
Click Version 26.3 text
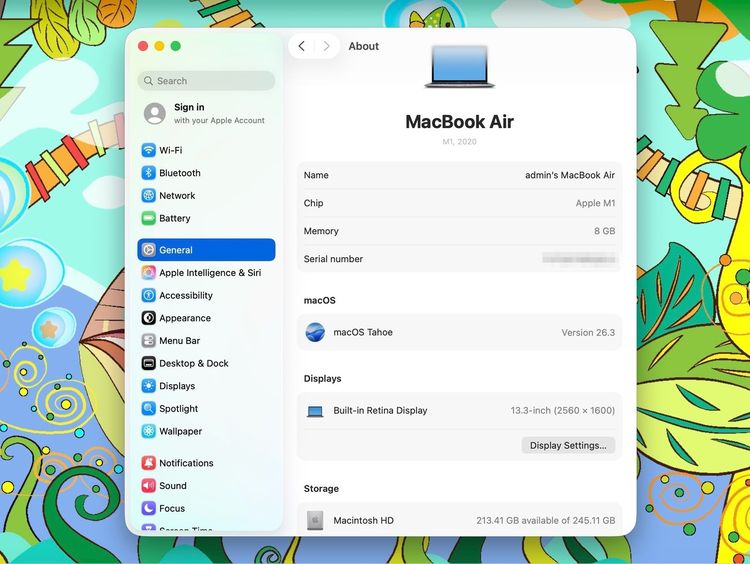pos(588,332)
